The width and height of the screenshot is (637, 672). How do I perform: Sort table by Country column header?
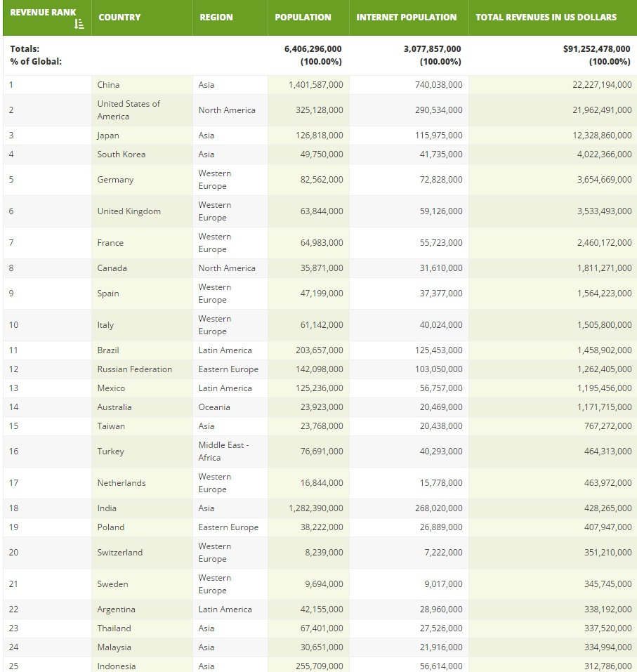coord(119,18)
